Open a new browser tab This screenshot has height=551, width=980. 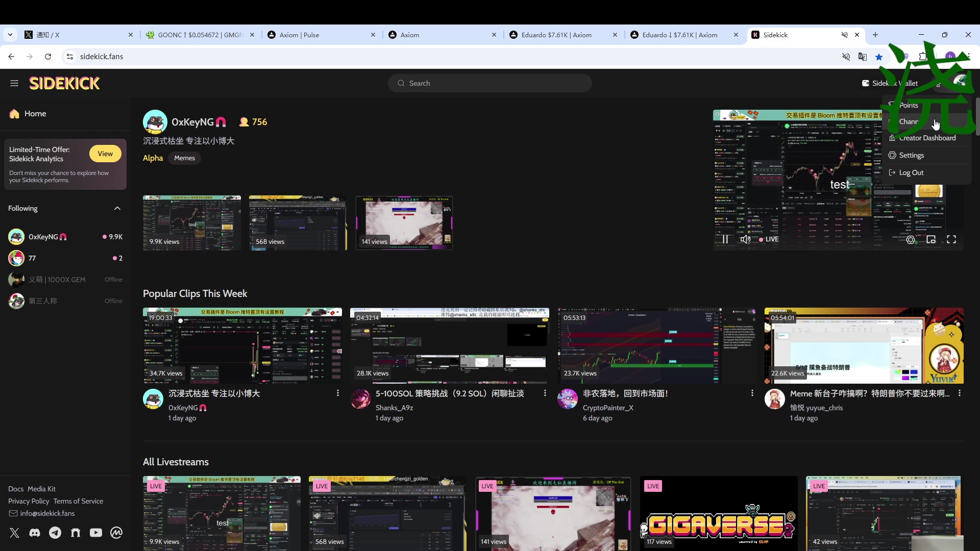pos(875,35)
